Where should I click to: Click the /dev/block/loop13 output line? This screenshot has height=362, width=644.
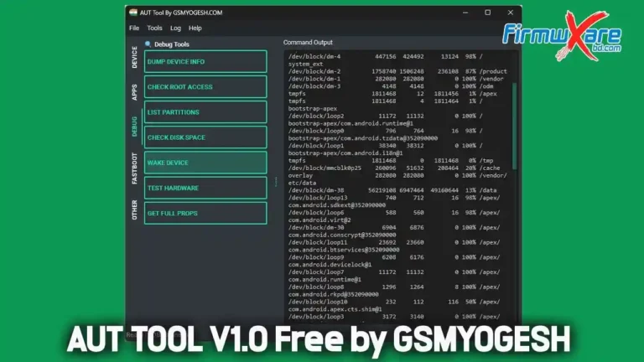click(394, 198)
